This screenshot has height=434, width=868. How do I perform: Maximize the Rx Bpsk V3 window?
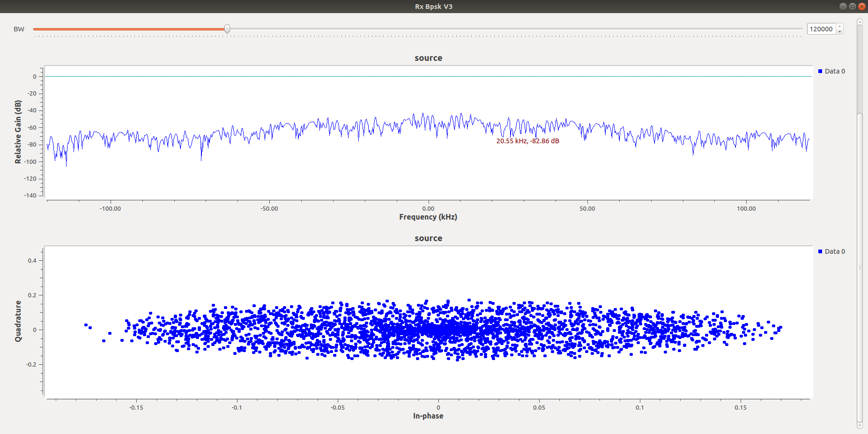[852, 6]
